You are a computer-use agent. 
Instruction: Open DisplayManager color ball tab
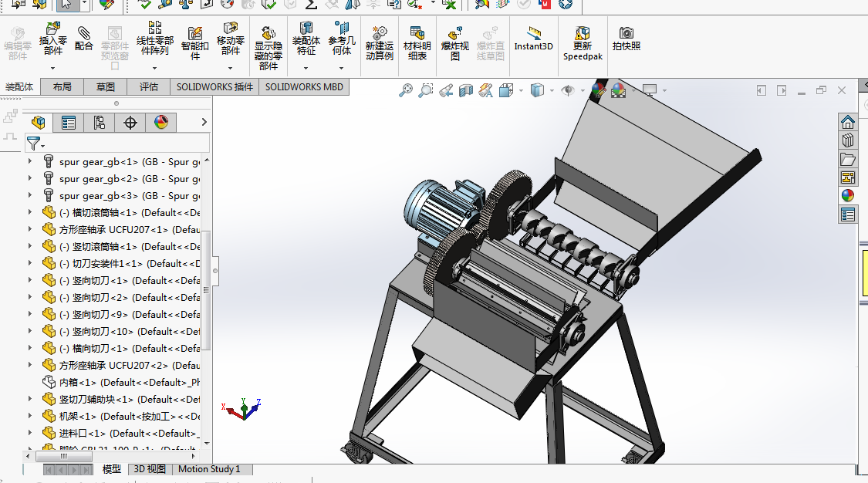coord(161,122)
